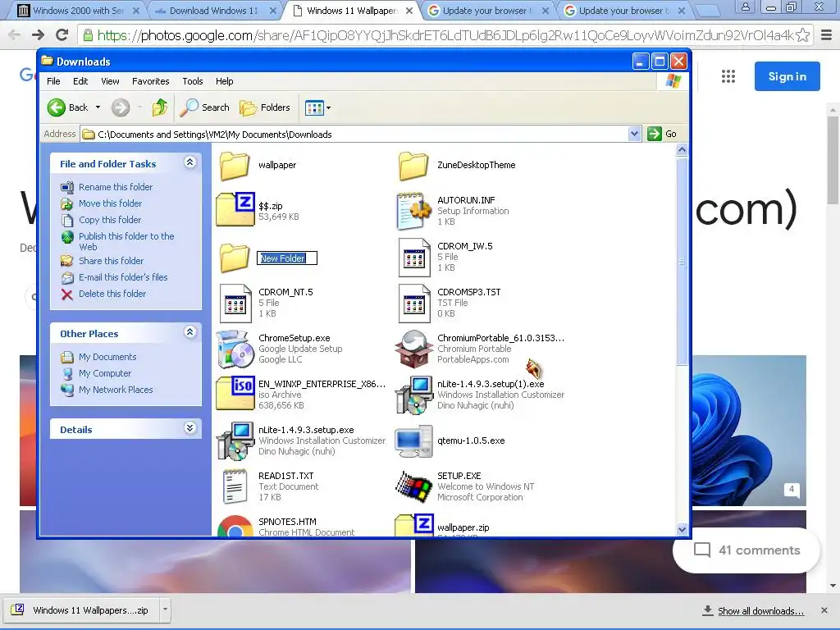Select the ChromiumPortable installer icon

(x=413, y=349)
